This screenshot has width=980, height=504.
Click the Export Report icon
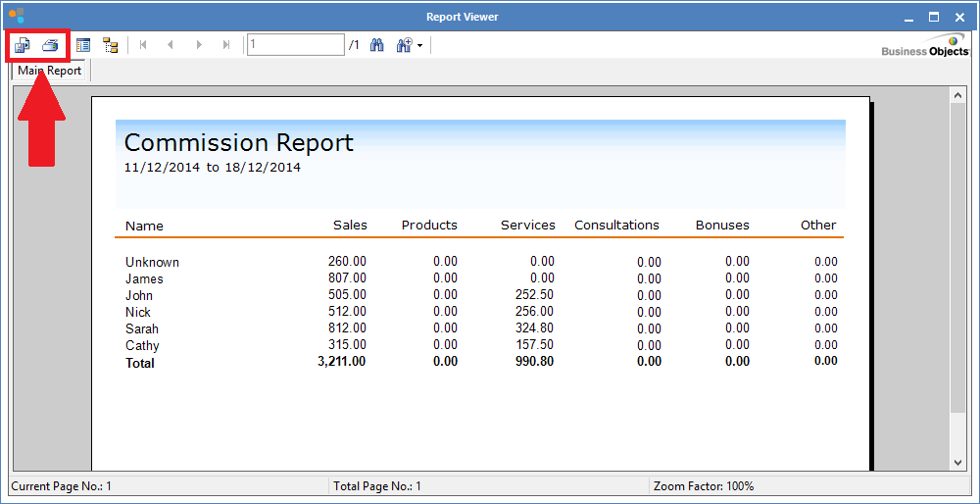point(22,45)
